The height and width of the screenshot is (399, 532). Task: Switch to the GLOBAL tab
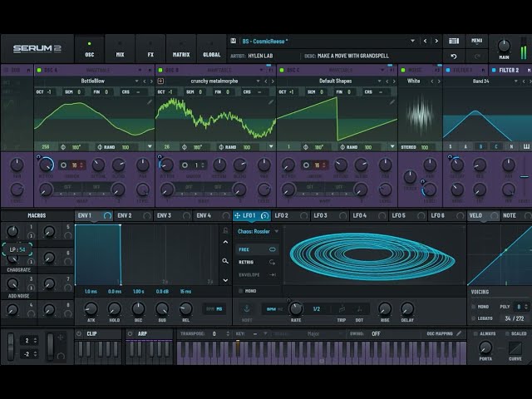click(x=212, y=50)
